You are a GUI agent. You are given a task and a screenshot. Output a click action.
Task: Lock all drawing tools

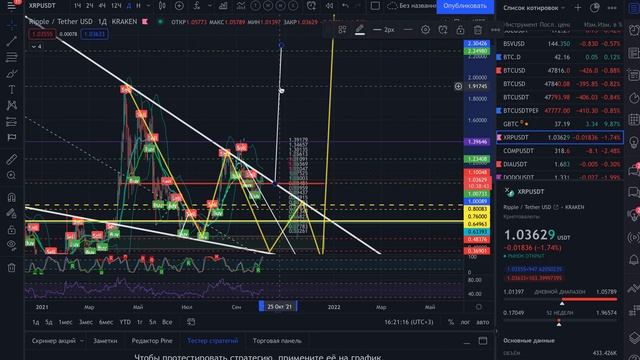[x=11, y=229]
